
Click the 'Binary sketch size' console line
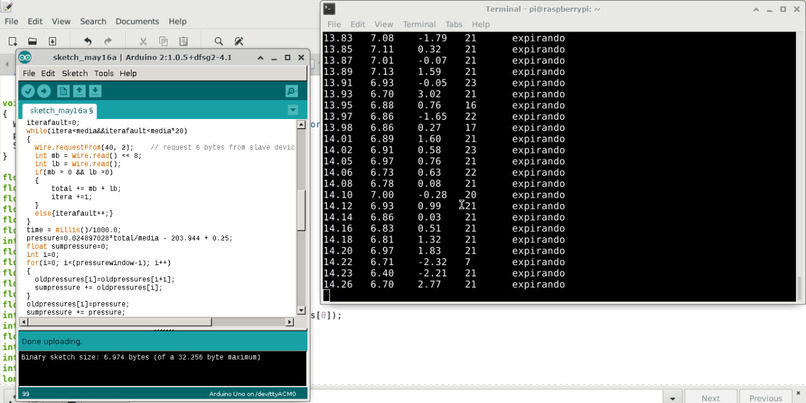[x=141, y=357]
